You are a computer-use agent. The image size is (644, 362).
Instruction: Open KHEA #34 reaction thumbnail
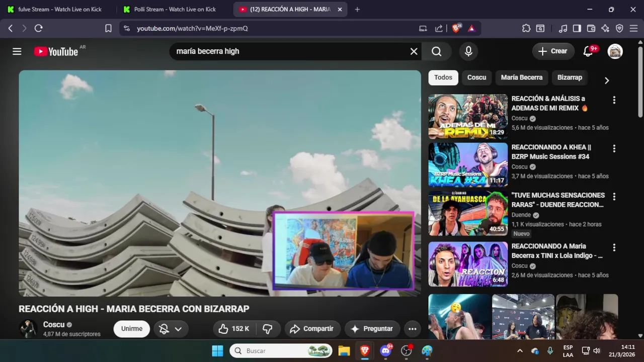468,165
